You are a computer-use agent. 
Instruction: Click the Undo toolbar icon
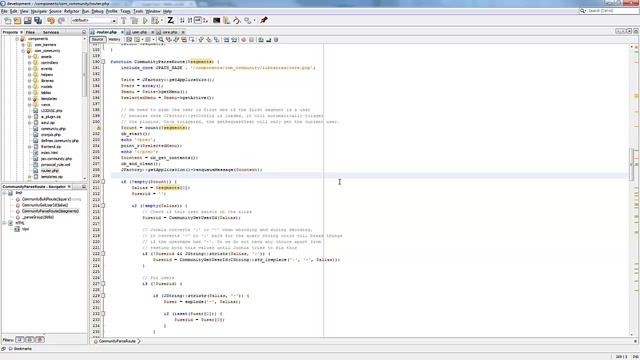[x=51, y=20]
